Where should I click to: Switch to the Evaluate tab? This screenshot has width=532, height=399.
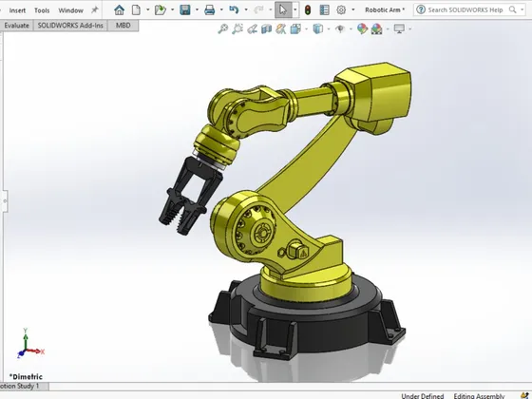[x=16, y=26]
